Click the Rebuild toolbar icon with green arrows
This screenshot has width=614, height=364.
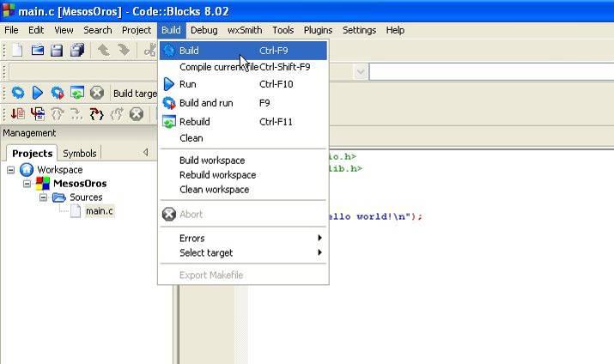(x=77, y=93)
